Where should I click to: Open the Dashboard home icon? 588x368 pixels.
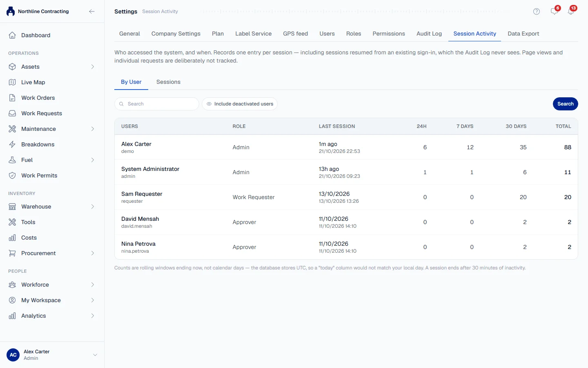click(x=12, y=35)
